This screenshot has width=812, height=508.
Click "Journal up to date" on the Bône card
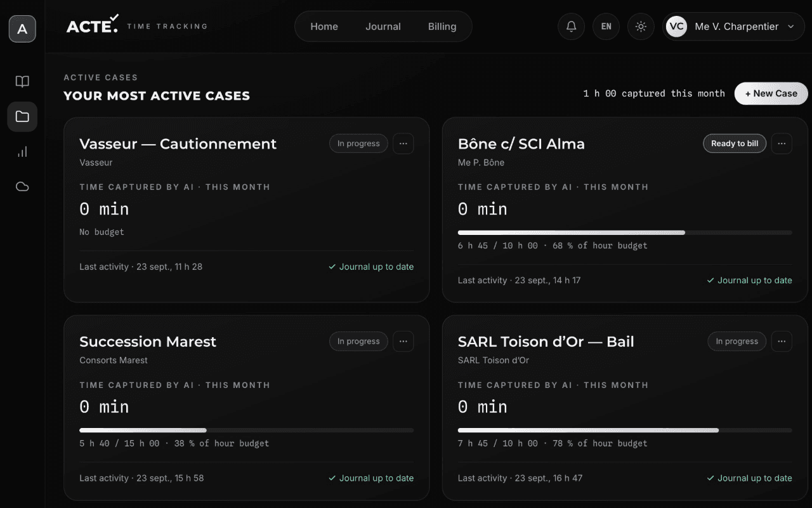(x=749, y=280)
